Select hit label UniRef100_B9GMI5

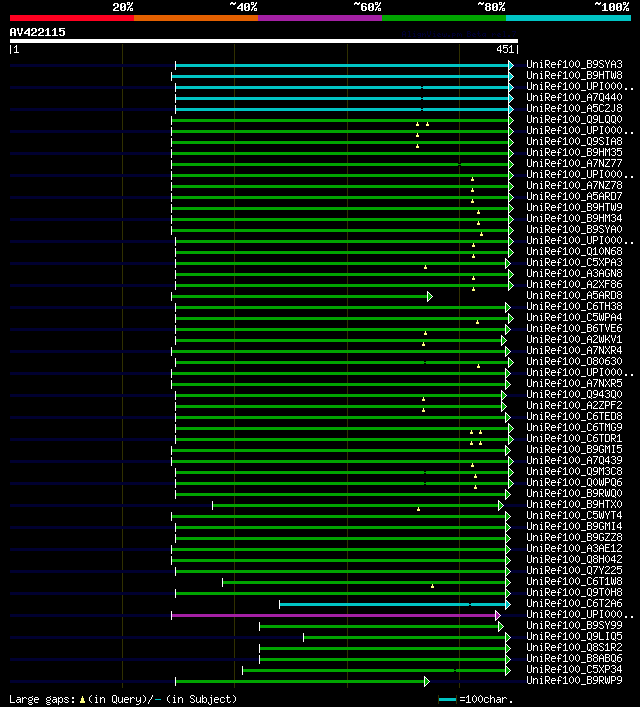574,450
